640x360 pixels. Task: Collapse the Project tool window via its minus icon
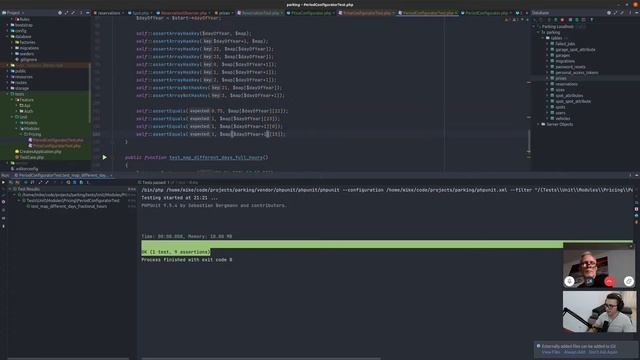point(87,13)
